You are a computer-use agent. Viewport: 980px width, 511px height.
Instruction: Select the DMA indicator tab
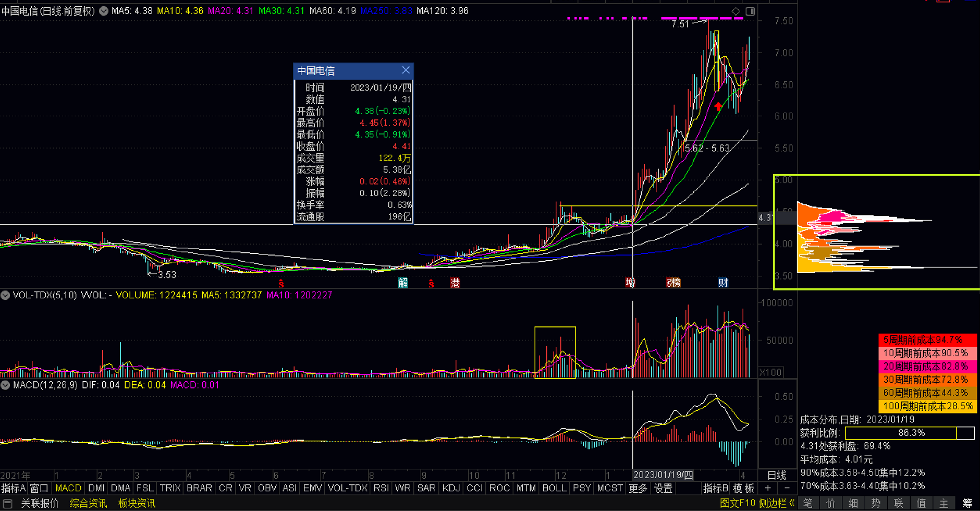point(120,488)
